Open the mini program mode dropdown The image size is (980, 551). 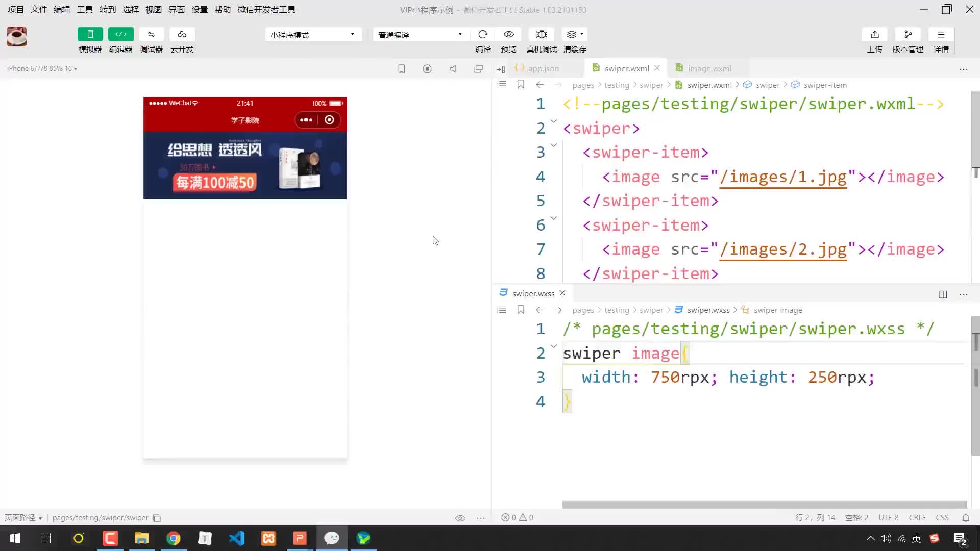tap(313, 34)
